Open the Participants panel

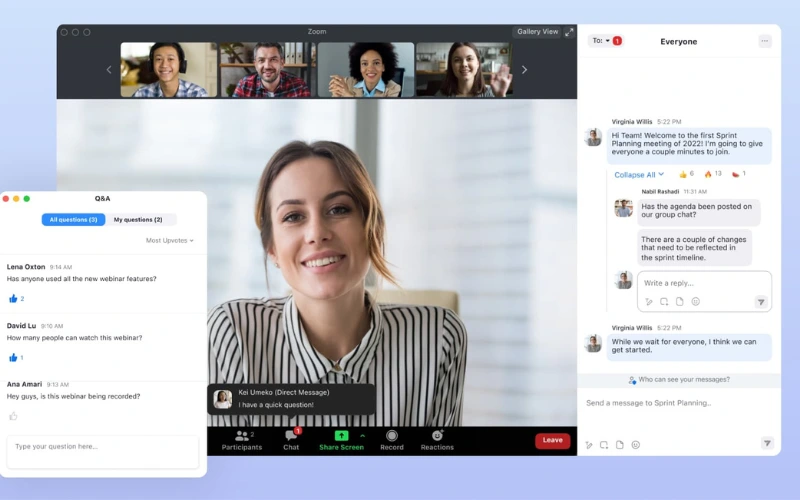242,438
